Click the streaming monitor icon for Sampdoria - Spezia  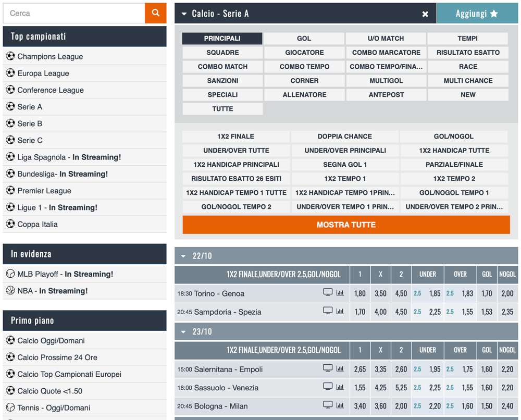(328, 311)
